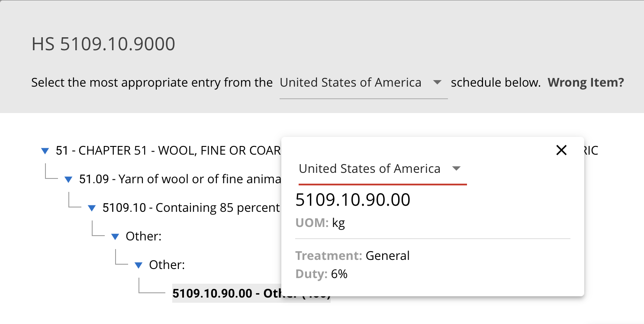Collapse the 51.09 Yarn of wool arrow
Screen dimensions: 644x324
pyautogui.click(x=68, y=179)
